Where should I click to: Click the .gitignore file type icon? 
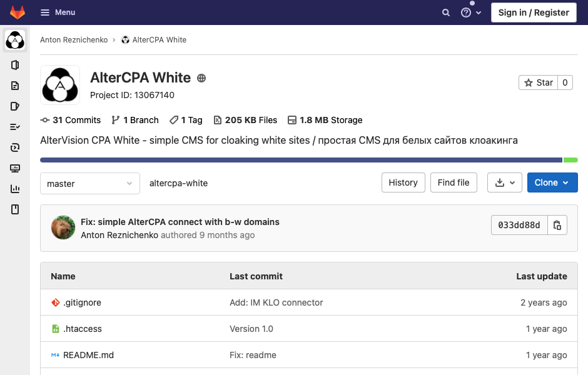tap(56, 302)
